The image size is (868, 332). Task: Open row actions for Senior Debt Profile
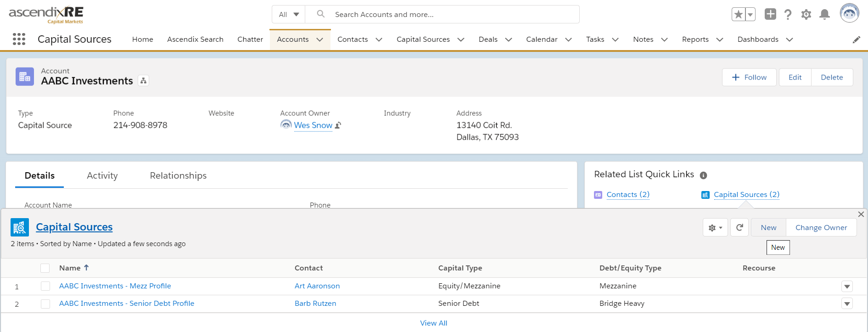pyautogui.click(x=847, y=304)
